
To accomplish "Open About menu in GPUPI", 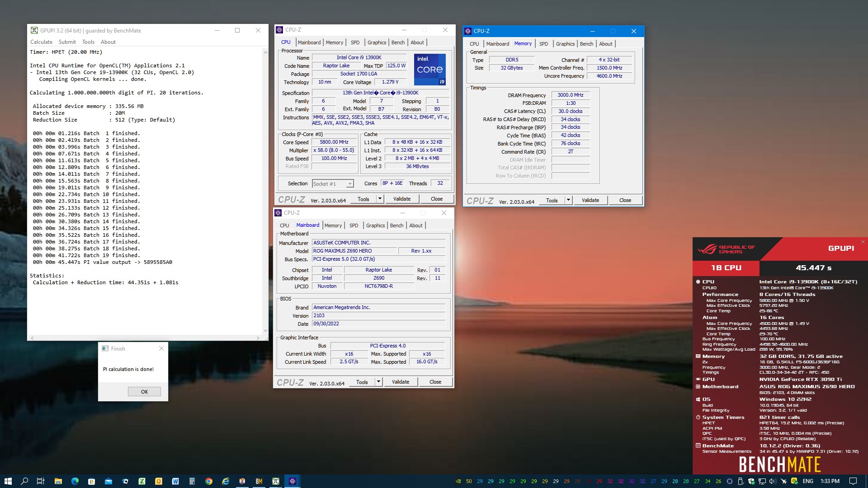I will point(108,42).
